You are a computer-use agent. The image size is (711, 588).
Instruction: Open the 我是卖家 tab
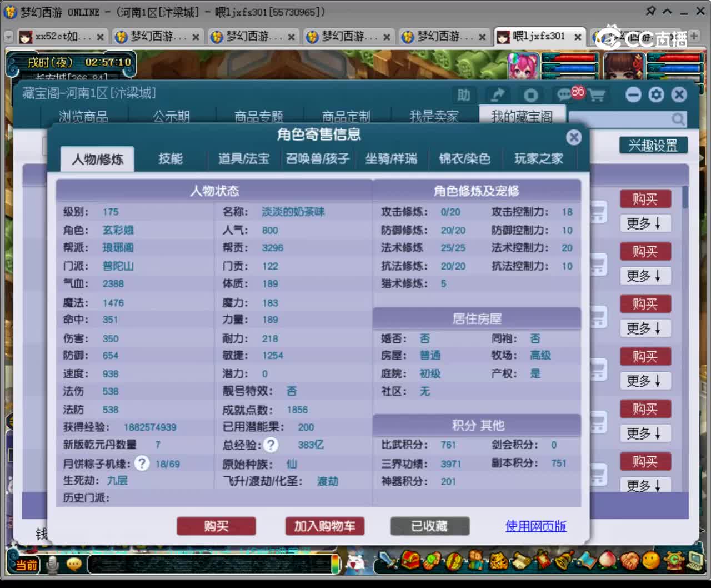click(434, 116)
